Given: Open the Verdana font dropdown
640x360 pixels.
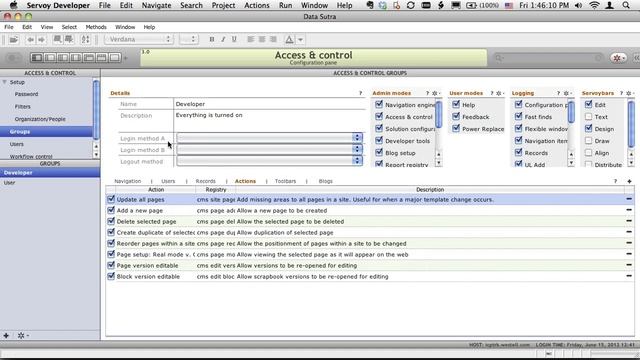Looking at the screenshot, I should click(x=139, y=40).
